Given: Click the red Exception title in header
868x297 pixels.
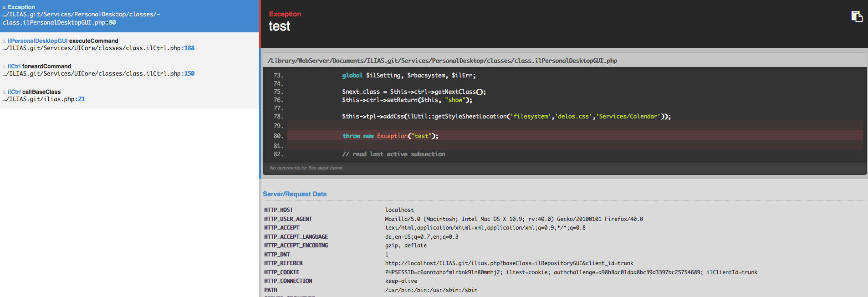Looking at the screenshot, I should point(285,14).
